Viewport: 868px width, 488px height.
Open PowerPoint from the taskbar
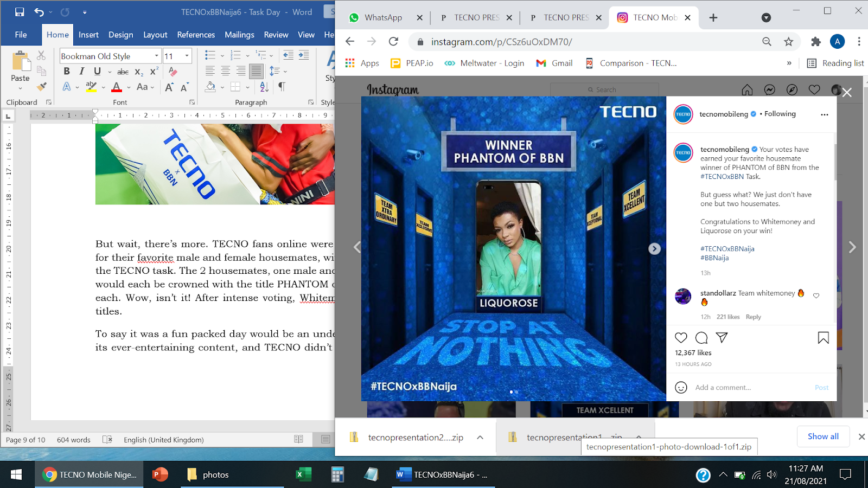coord(160,474)
